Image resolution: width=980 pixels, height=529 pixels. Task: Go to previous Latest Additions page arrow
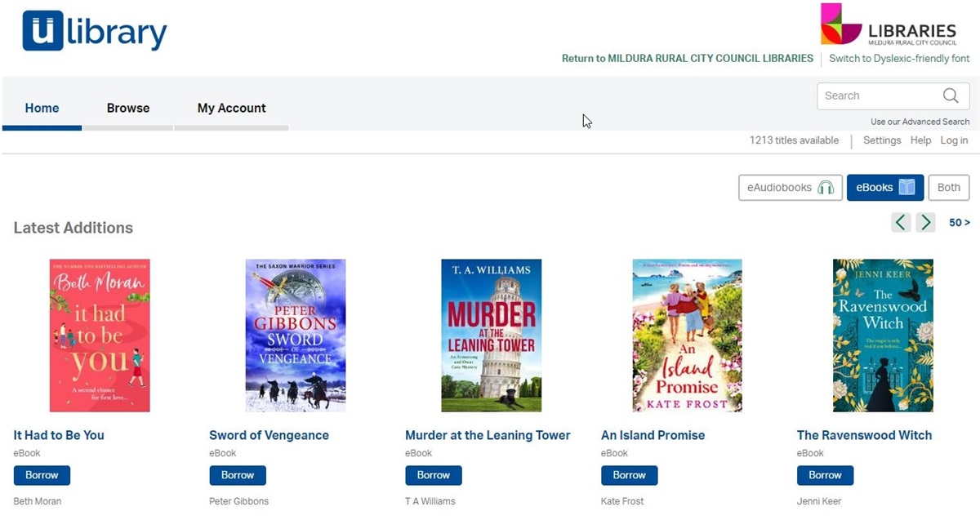tap(900, 222)
